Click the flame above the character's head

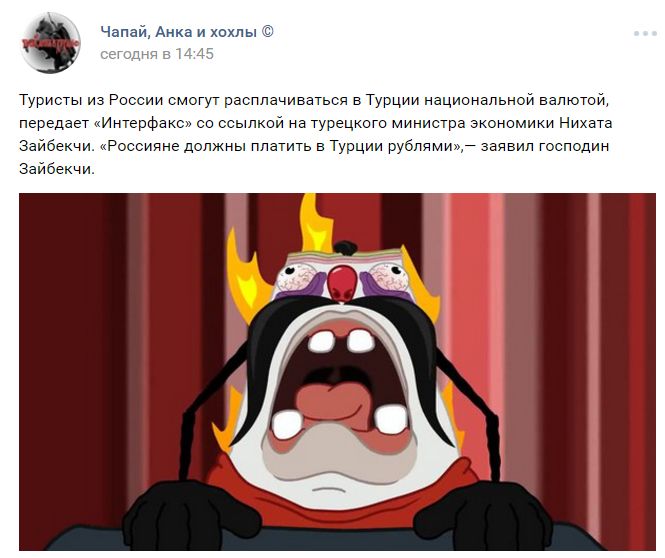315,223
